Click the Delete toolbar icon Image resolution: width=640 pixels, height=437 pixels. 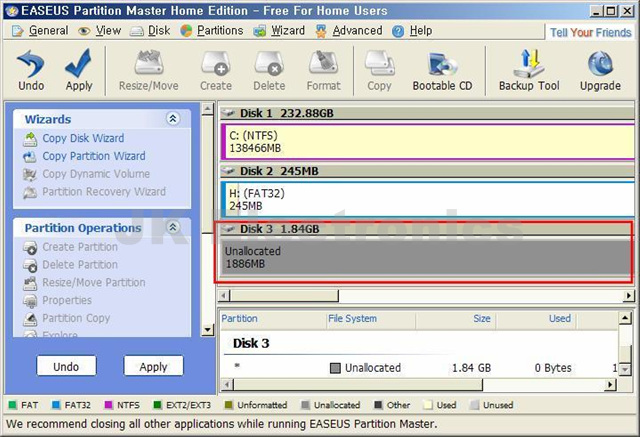coord(269,70)
